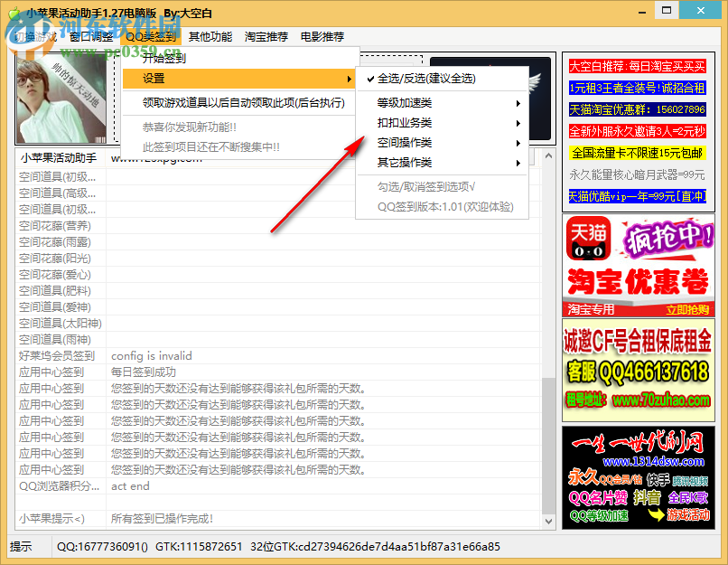Close the 小苹果活动助手 window
The height and width of the screenshot is (565, 728).
[x=701, y=10]
